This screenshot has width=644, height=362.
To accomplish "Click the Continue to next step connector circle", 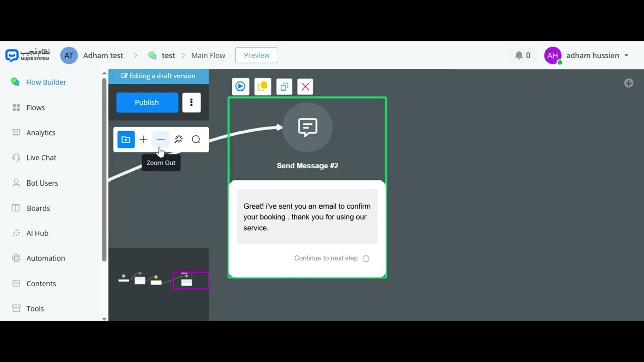I will coord(366,259).
